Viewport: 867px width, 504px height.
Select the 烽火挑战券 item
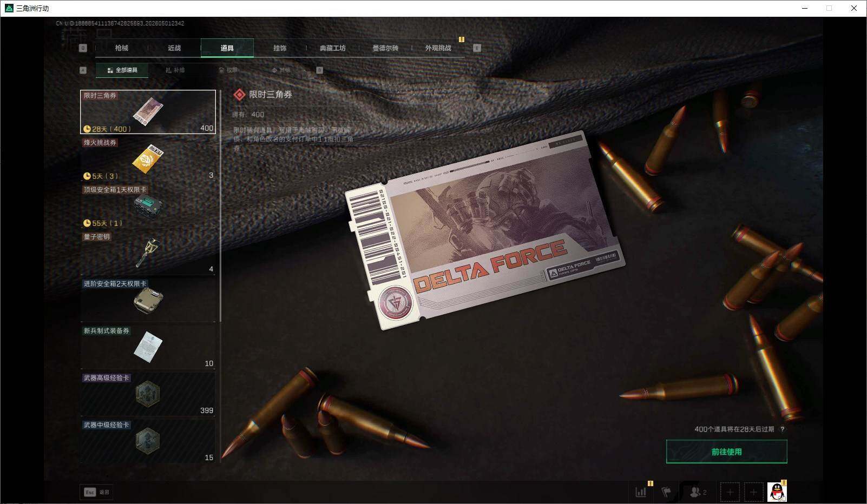click(x=148, y=159)
